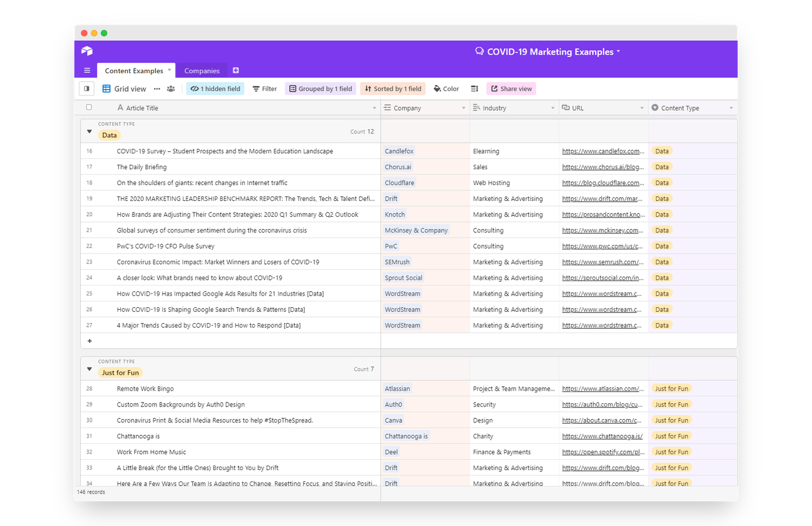Add a new table with plus icon
Image resolution: width=812 pixels, height=526 pixels.
click(x=235, y=71)
